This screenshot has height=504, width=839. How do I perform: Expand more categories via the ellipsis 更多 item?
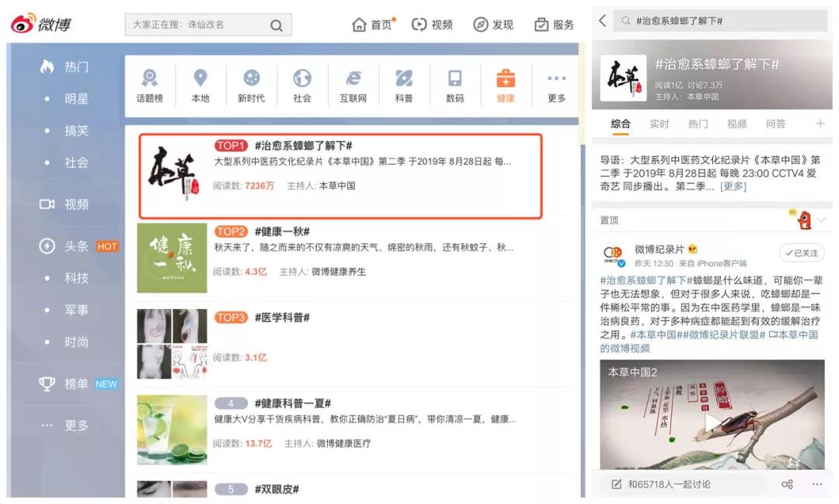point(555,84)
